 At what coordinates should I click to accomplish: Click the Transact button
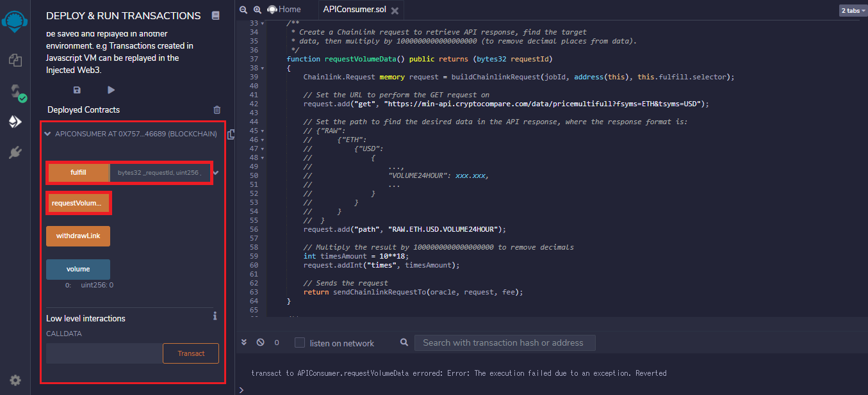(191, 353)
